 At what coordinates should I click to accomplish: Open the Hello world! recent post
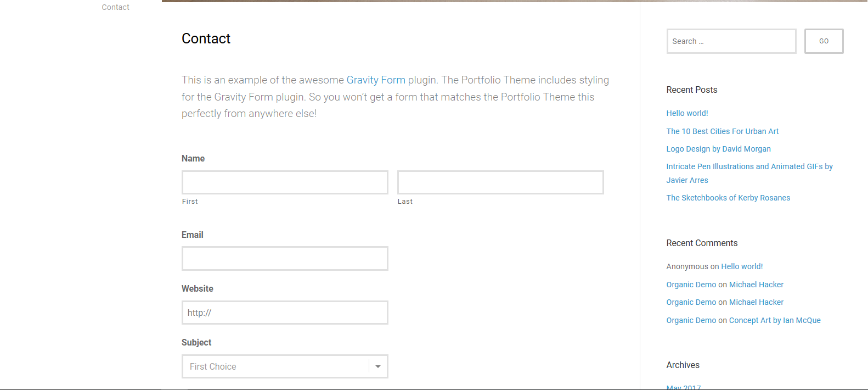click(x=687, y=113)
